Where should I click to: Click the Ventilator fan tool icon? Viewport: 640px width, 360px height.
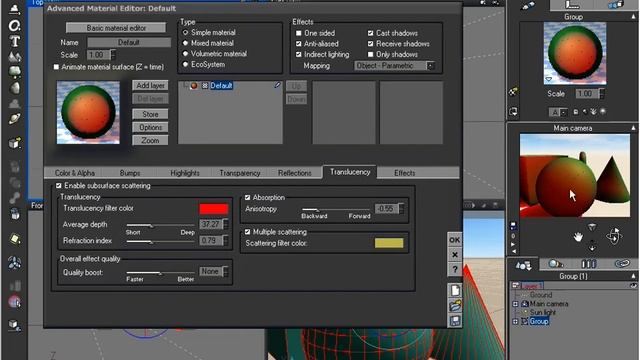click(x=15, y=263)
